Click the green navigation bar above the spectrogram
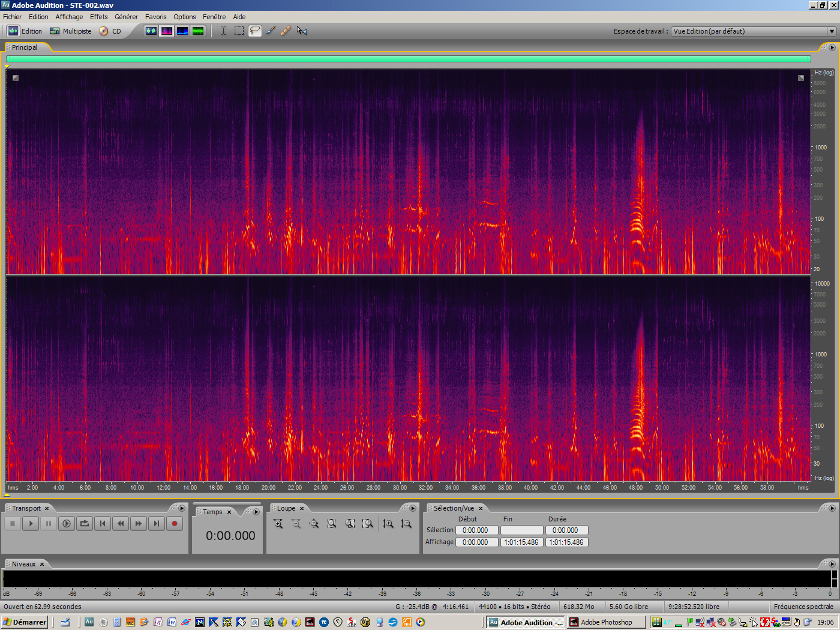Screen dimensions: 840x630 point(408,59)
